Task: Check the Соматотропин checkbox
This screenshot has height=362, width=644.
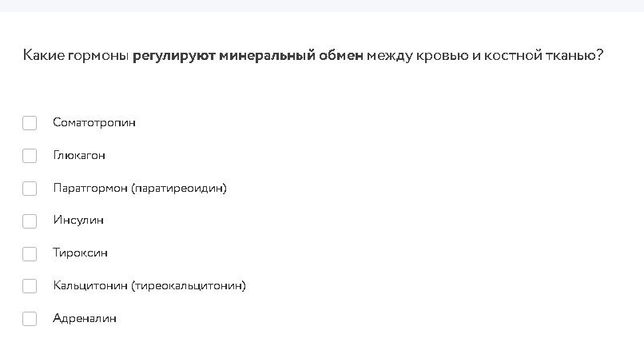Action: click(30, 123)
